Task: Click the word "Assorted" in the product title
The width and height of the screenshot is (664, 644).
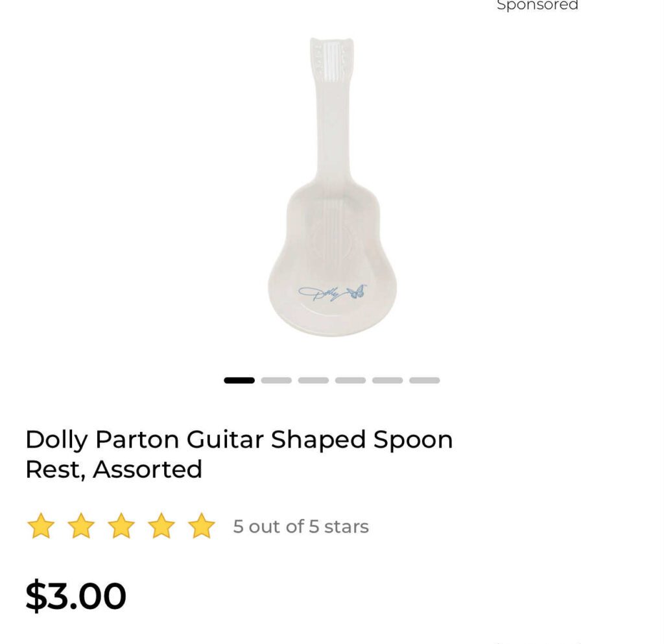Action: click(147, 469)
